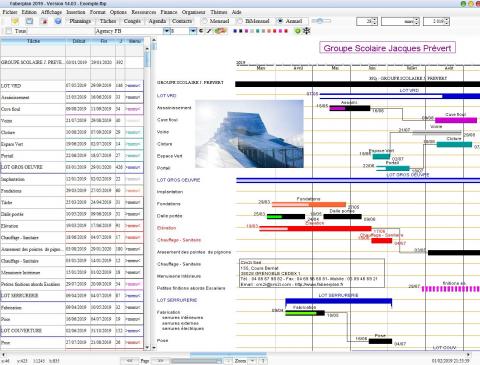Toggle the Titre checkbox

click(9, 31)
